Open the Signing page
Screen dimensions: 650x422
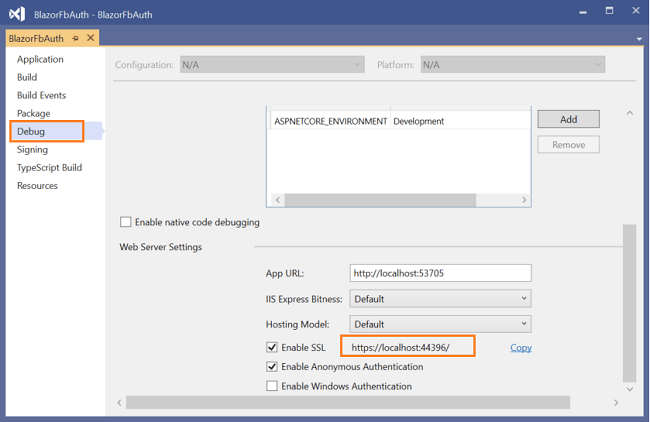tap(32, 150)
